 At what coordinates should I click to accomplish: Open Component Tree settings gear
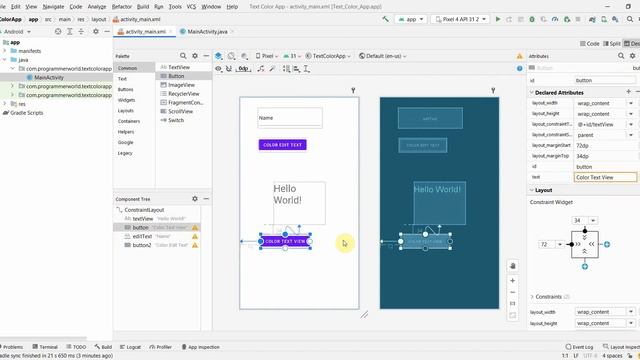pyautogui.click(x=195, y=199)
